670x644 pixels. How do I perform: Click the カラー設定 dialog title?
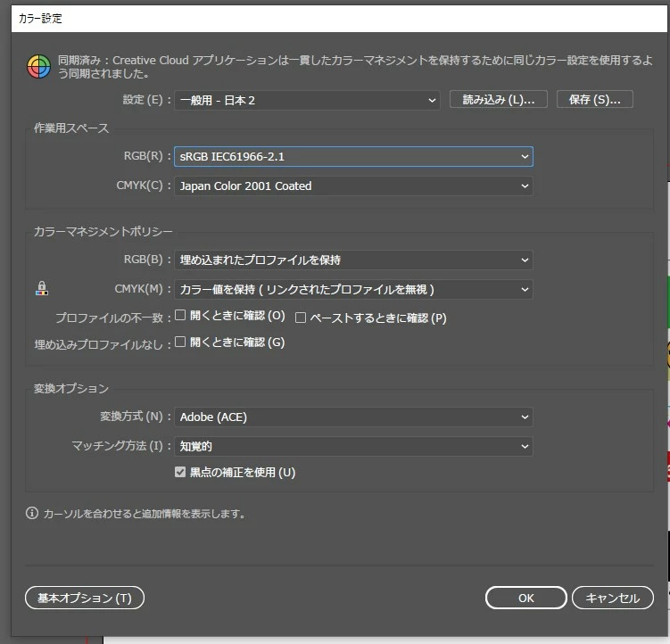tap(41, 19)
